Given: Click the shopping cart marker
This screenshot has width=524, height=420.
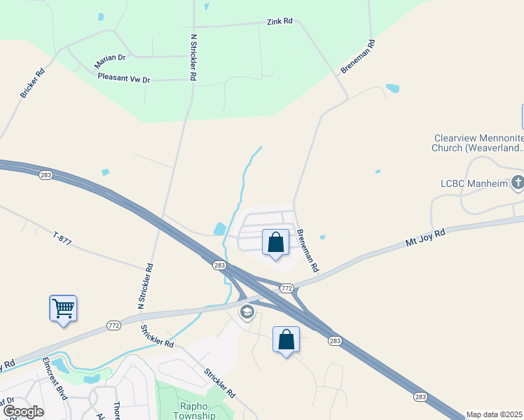Looking at the screenshot, I should [63, 311].
